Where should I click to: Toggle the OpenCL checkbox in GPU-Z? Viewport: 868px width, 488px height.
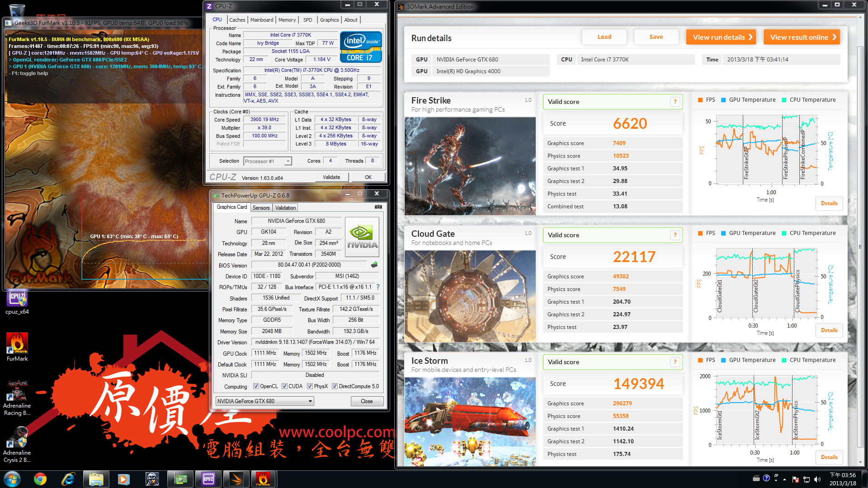256,386
